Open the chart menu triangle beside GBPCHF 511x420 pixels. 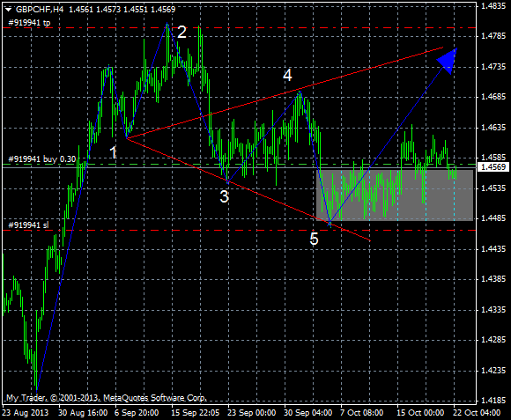point(9,10)
